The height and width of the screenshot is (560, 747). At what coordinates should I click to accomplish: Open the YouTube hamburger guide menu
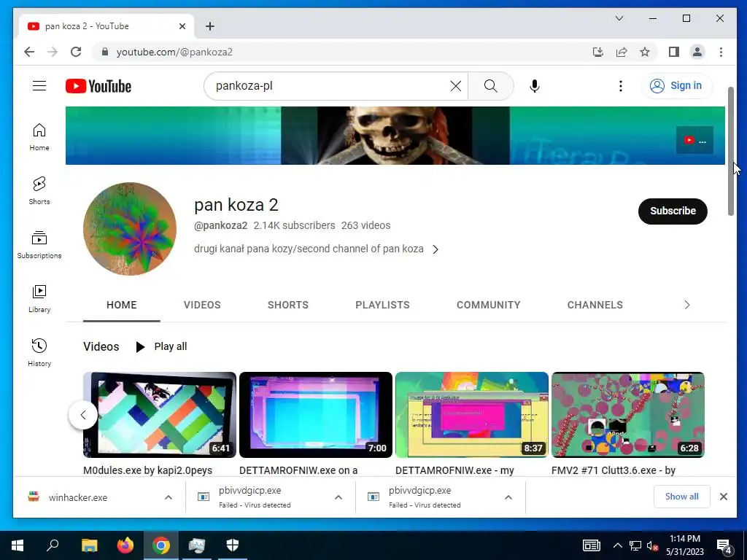coord(39,86)
